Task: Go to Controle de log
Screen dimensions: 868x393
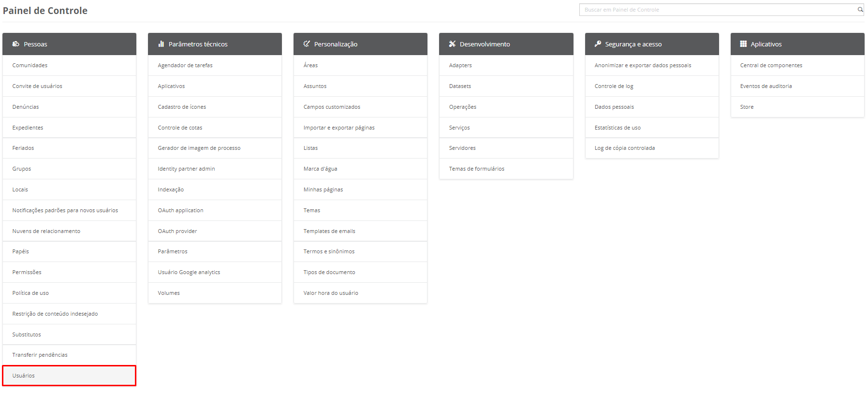Action: pos(614,86)
